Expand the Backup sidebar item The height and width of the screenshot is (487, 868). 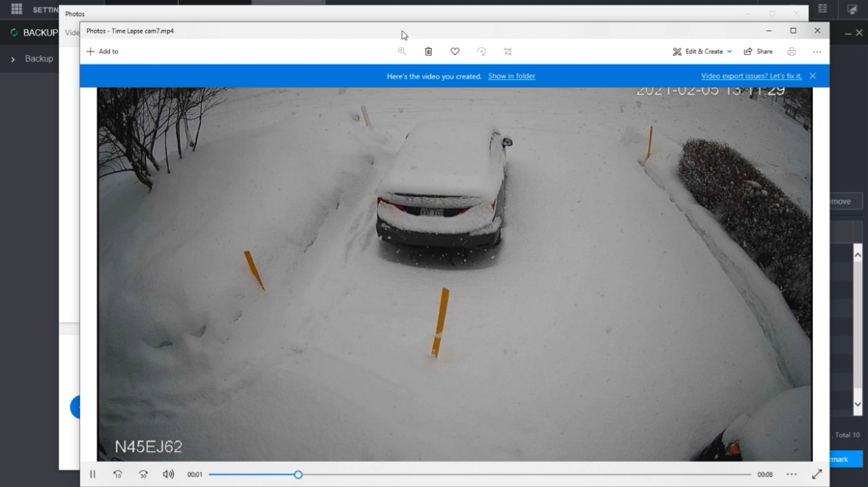click(13, 59)
